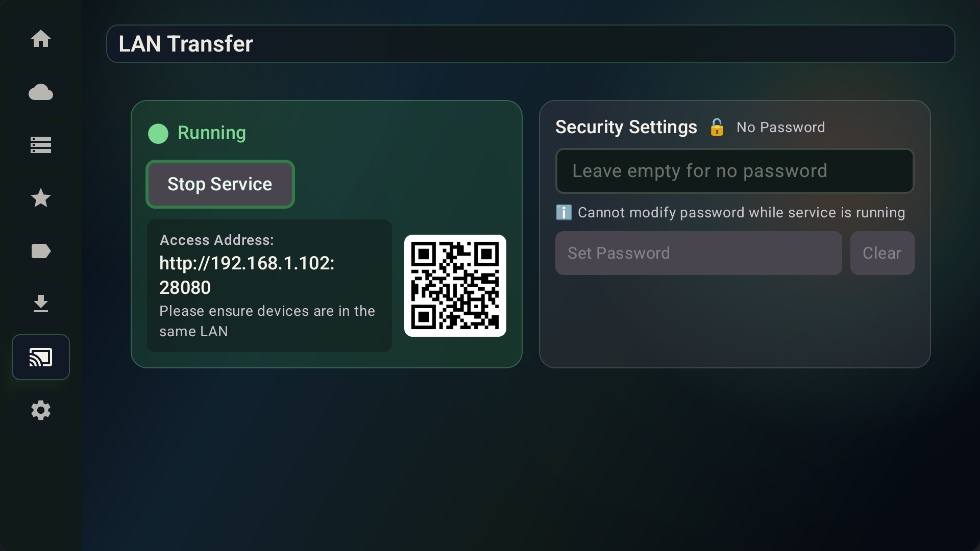This screenshot has width=980, height=551.
Task: Click the Set Password button
Action: [698, 253]
